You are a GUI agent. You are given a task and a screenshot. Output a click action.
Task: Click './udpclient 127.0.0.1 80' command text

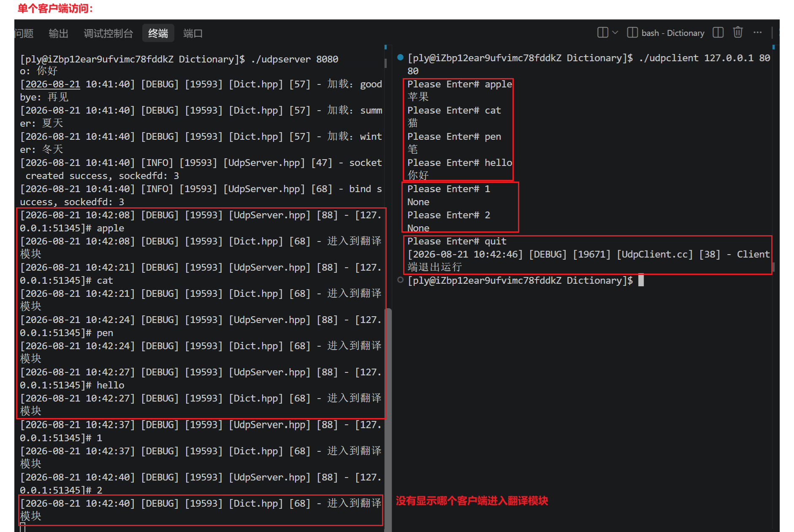pyautogui.click(x=705, y=58)
